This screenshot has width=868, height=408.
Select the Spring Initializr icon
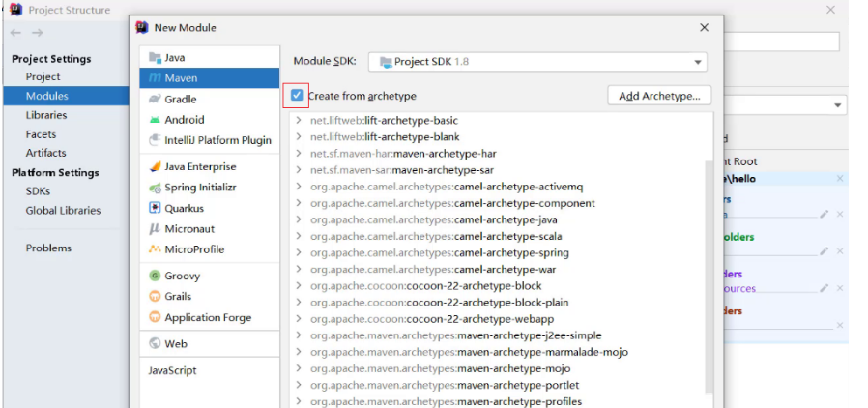point(155,188)
